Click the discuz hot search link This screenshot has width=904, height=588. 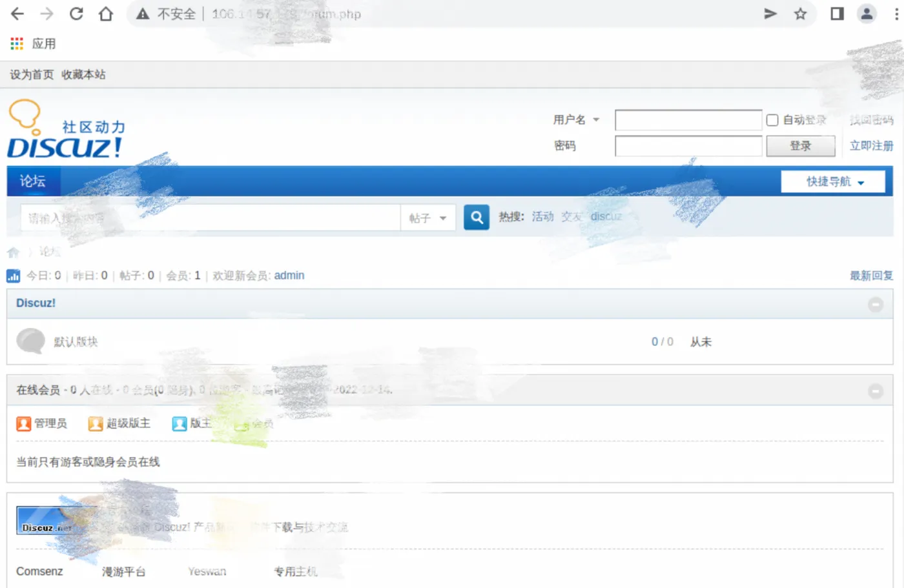[606, 217]
